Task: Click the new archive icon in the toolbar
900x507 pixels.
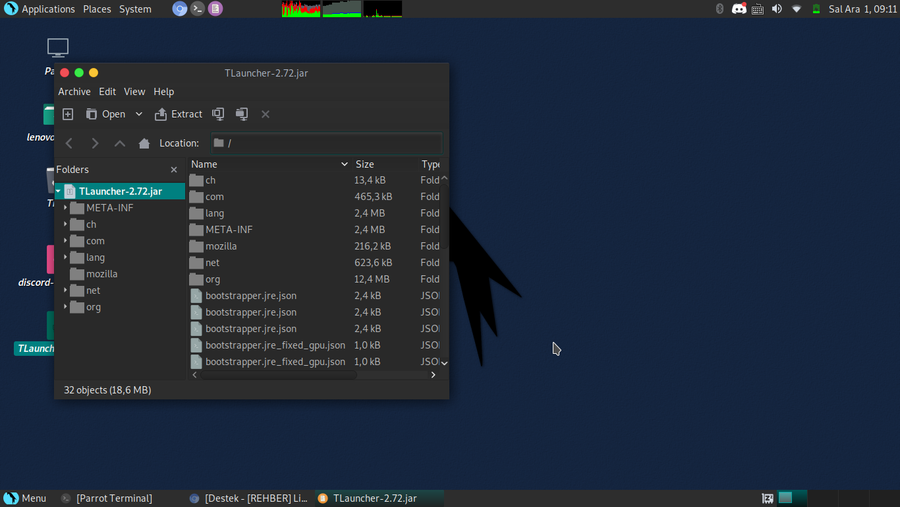Action: point(68,114)
